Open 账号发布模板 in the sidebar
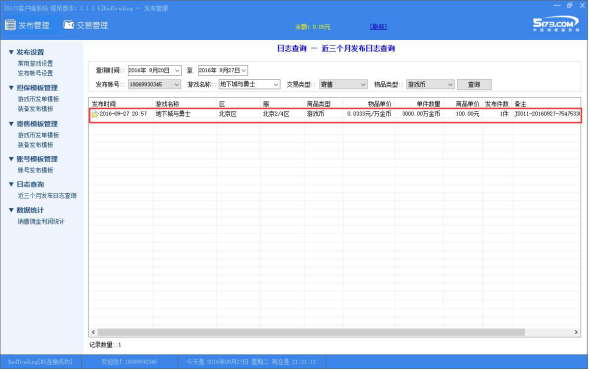590x371 pixels. [35, 170]
